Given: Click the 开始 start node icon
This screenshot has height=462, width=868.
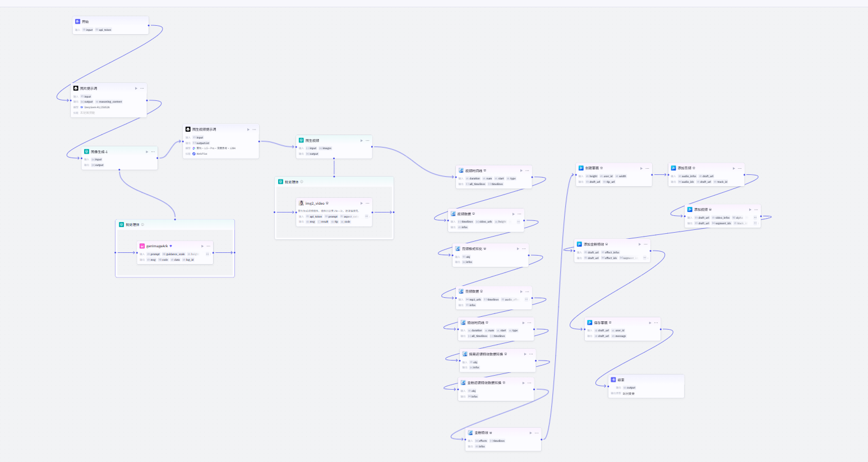Looking at the screenshot, I should [x=77, y=21].
